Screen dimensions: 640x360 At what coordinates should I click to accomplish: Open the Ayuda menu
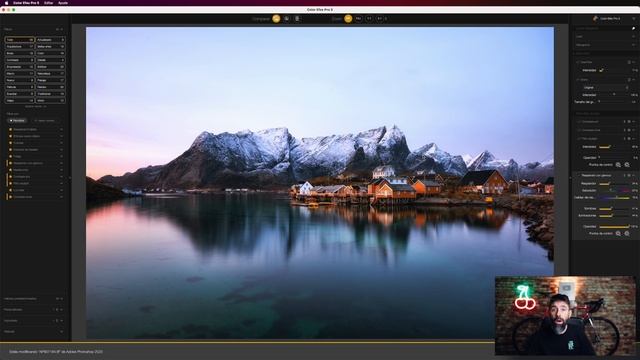point(63,3)
